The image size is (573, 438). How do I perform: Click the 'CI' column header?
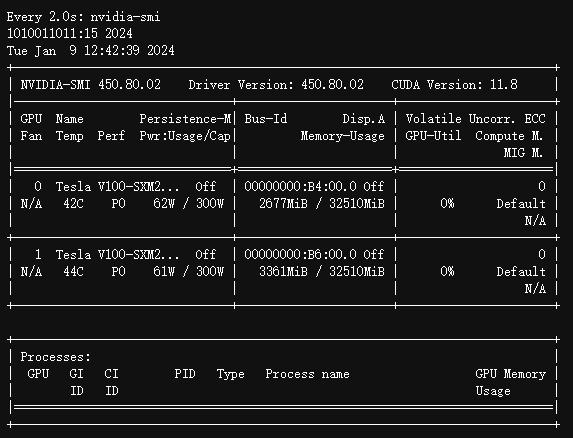pos(111,374)
